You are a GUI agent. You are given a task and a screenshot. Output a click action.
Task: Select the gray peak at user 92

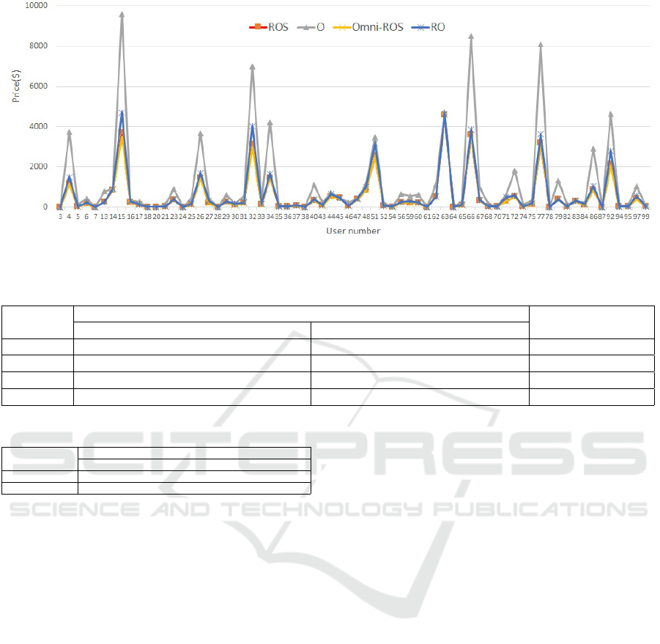[610, 114]
